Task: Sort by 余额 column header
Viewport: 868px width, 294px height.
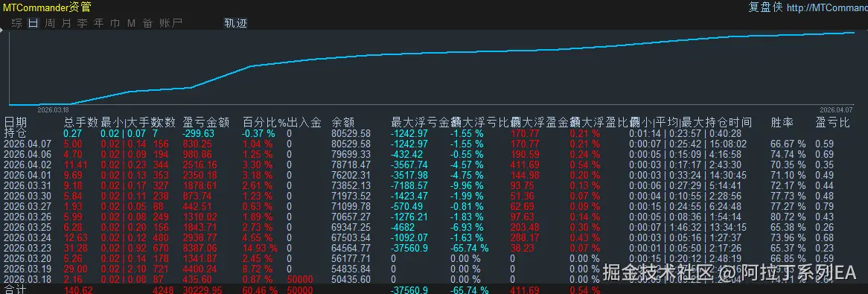Action: (x=342, y=122)
